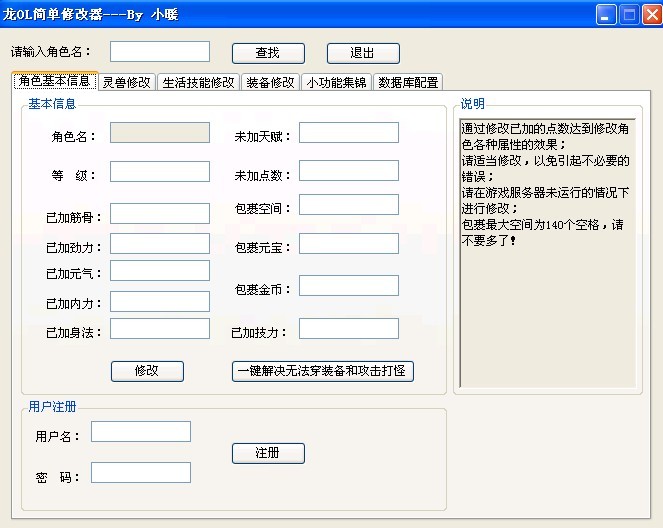Click the 基本信息 group label
The image size is (663, 528).
tap(52, 104)
